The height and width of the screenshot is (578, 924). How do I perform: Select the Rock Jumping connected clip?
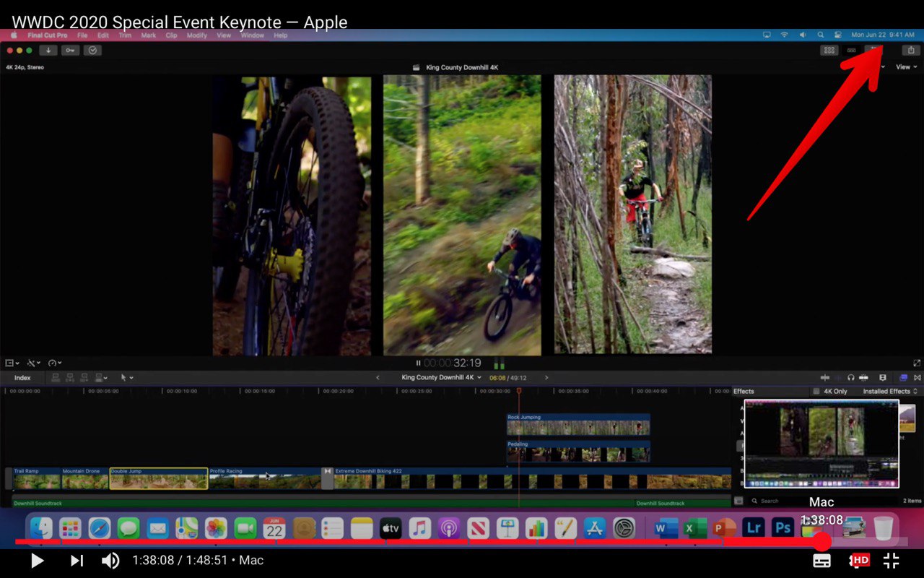[578, 425]
